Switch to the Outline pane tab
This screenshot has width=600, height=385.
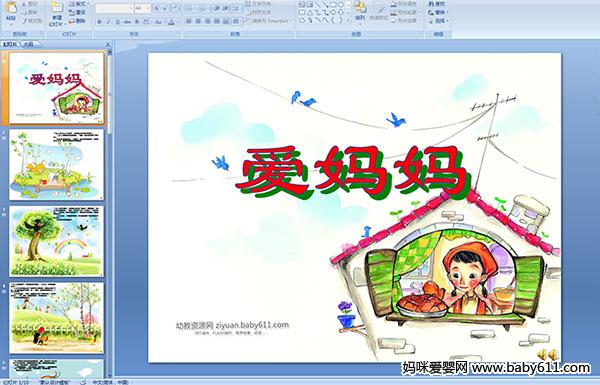tap(28, 44)
